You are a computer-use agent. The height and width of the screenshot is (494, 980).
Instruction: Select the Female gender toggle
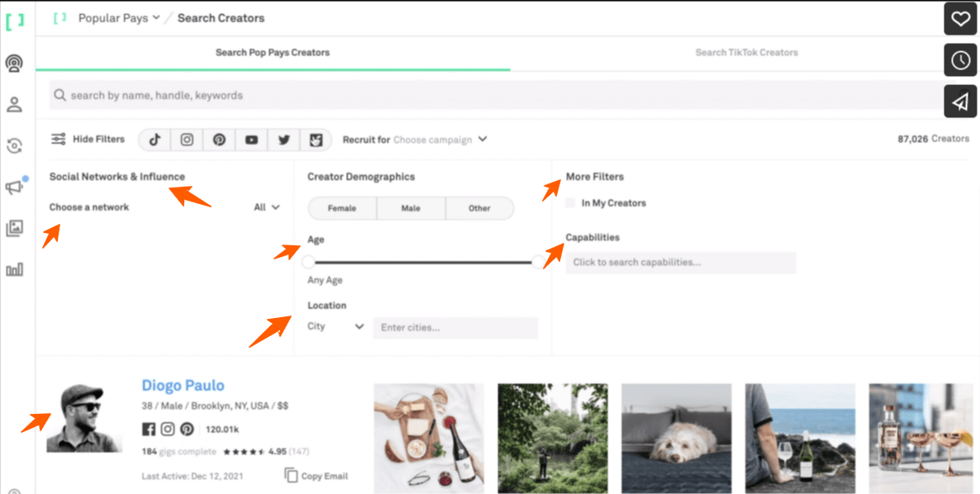point(342,209)
